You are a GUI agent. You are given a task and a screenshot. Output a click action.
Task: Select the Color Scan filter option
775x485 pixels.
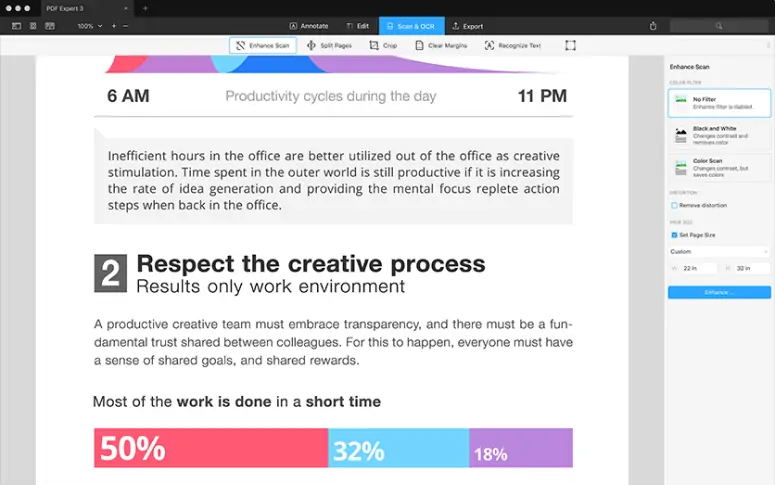coord(719,166)
